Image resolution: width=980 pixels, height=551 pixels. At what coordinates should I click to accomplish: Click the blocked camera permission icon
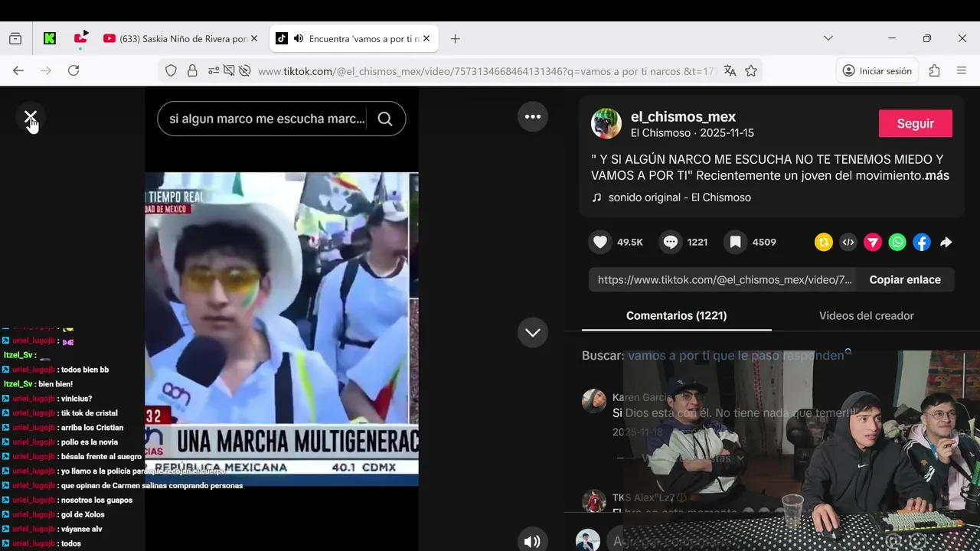[229, 70]
